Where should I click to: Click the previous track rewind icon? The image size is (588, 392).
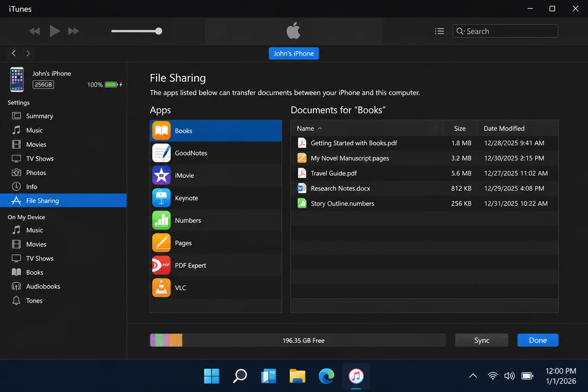[x=34, y=31]
